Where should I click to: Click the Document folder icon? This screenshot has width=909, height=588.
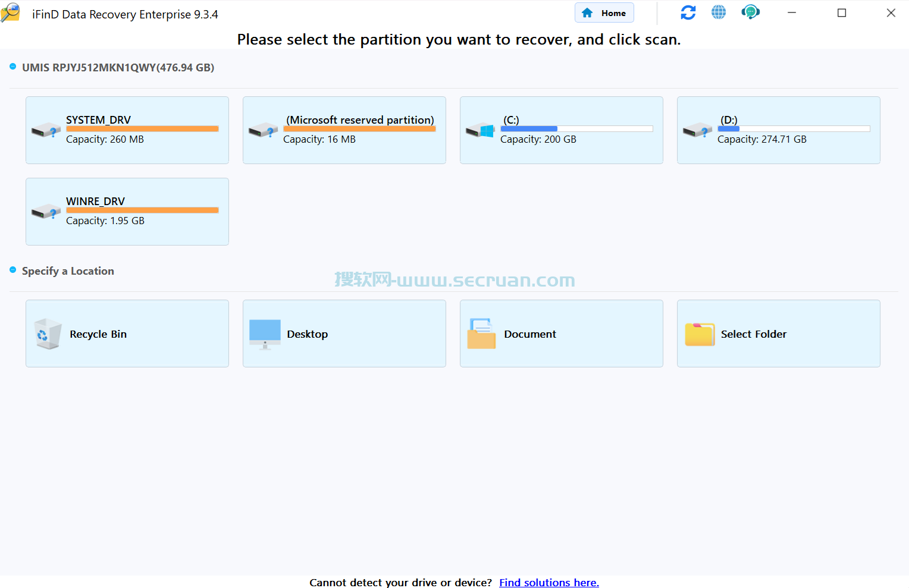[x=481, y=334]
